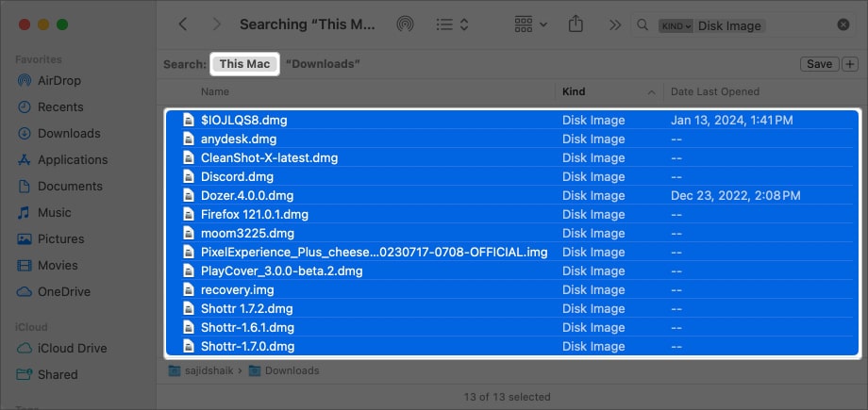Click disk image icon beside anydesk.dmg
This screenshot has width=868, height=410.
(190, 139)
